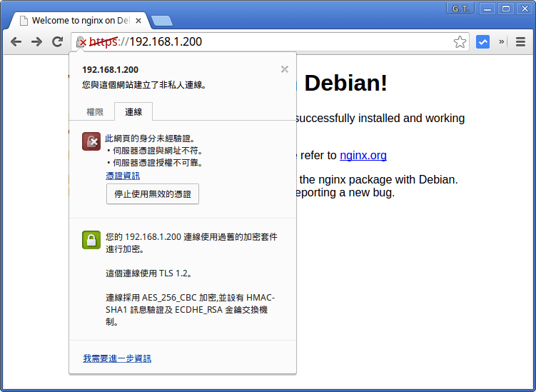Image resolution: width=536 pixels, height=392 pixels.
Task: Switch to the 權限 tab
Action: [x=95, y=112]
